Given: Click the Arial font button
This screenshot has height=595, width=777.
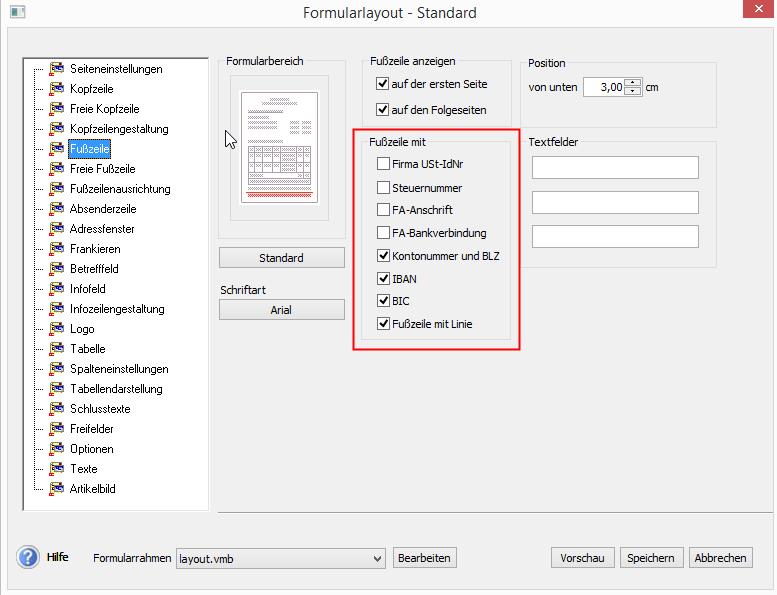Looking at the screenshot, I should pos(281,310).
